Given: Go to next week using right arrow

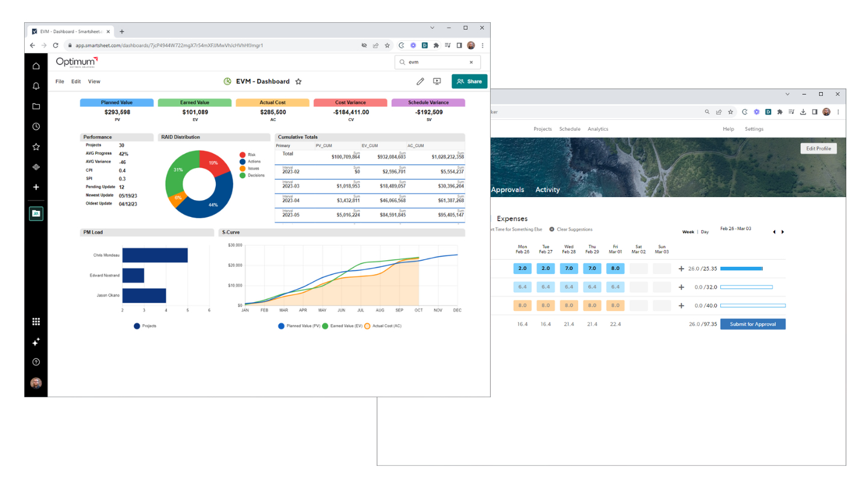Looking at the screenshot, I should (783, 232).
